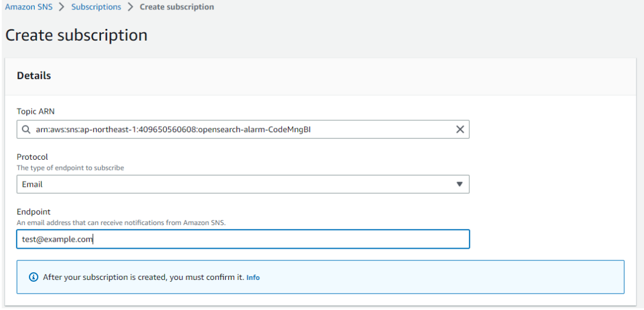Click the Details section header
The height and width of the screenshot is (310, 644).
[x=34, y=76]
